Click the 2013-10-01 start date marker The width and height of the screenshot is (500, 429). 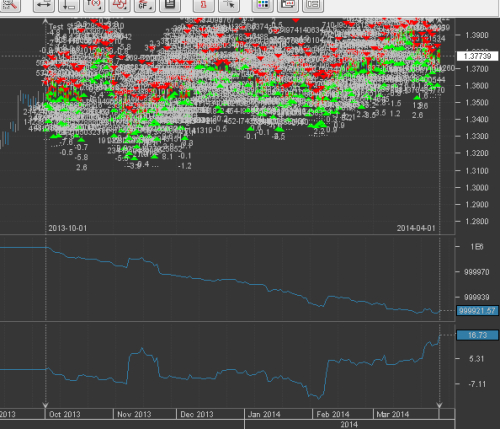tap(68, 228)
